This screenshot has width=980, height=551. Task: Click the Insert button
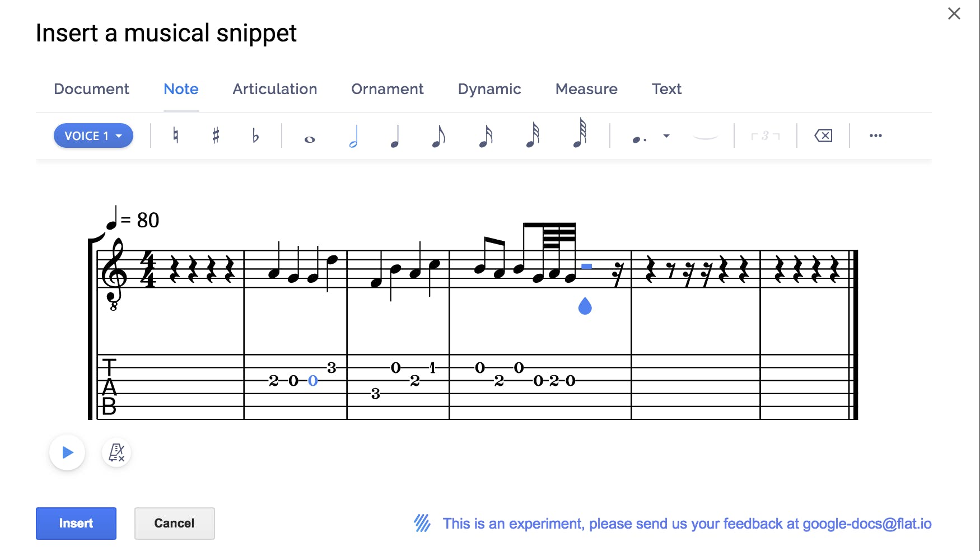coord(76,524)
